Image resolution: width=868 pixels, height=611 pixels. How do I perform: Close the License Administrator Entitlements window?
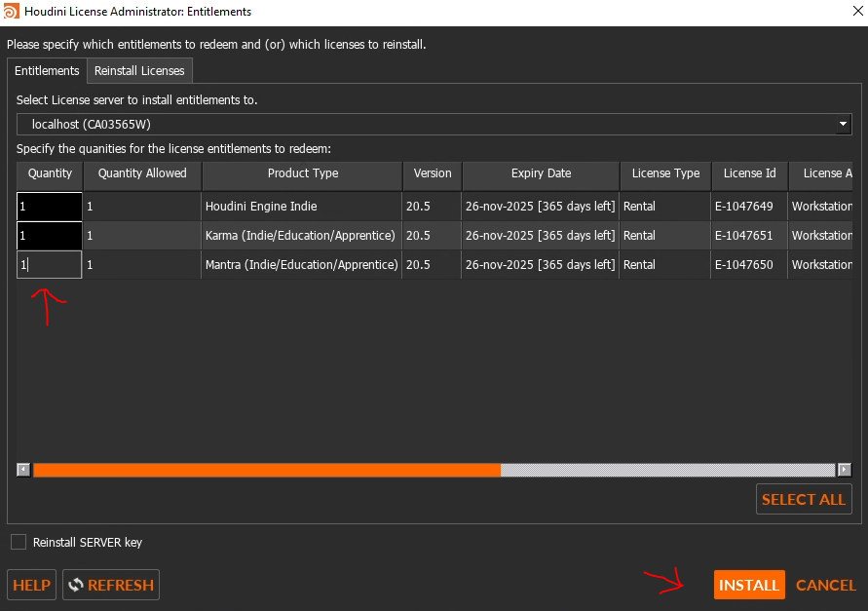[857, 11]
